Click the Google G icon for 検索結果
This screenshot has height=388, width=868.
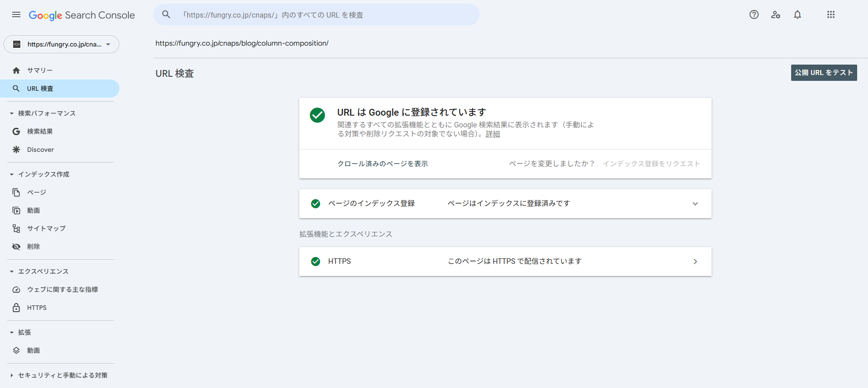[16, 131]
